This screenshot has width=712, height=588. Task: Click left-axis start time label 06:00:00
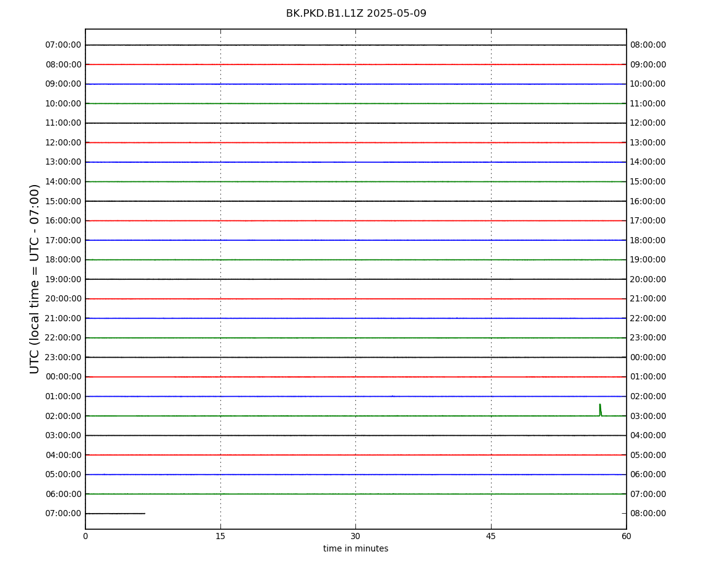click(x=64, y=494)
